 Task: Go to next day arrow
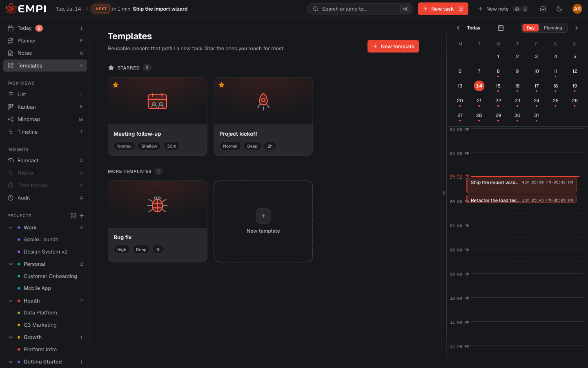coord(577,28)
